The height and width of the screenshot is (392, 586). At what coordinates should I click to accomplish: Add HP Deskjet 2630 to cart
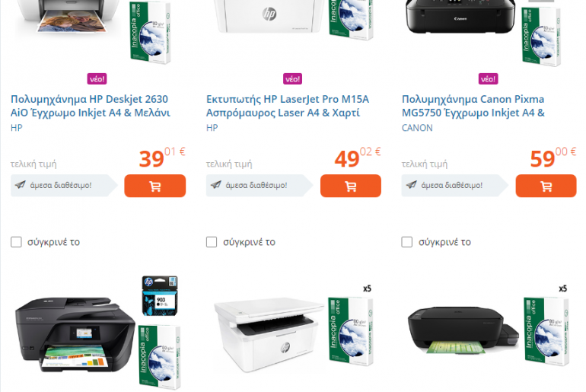[x=154, y=186]
